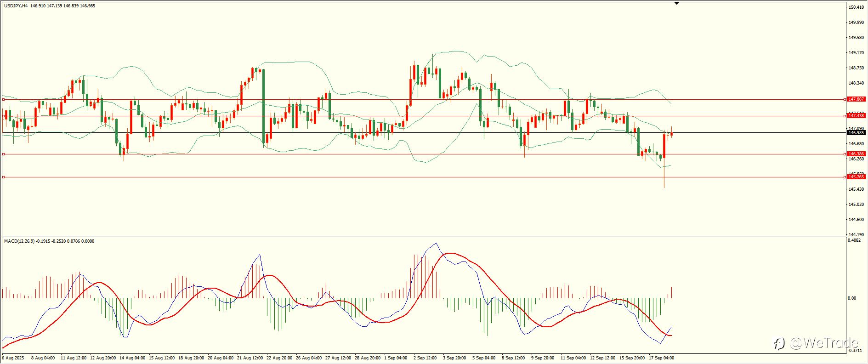Click the 12 Sep 12:00 time label

(x=603, y=358)
